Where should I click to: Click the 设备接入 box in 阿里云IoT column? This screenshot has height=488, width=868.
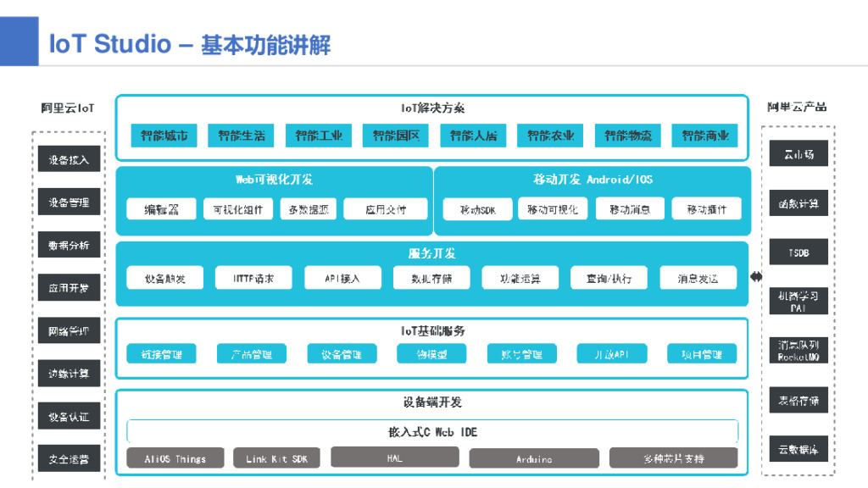(69, 159)
